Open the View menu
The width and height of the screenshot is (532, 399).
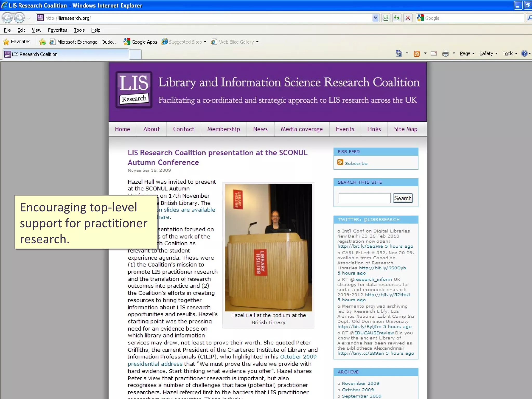pos(37,30)
